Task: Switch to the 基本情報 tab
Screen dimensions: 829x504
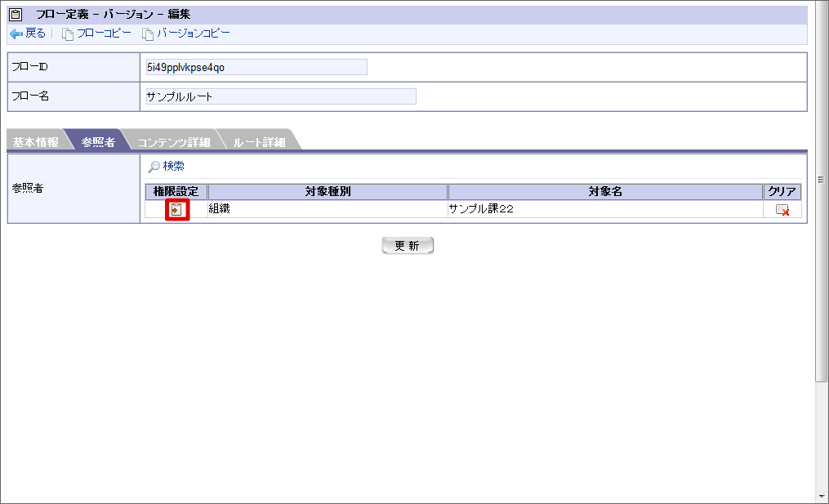Action: pos(35,142)
